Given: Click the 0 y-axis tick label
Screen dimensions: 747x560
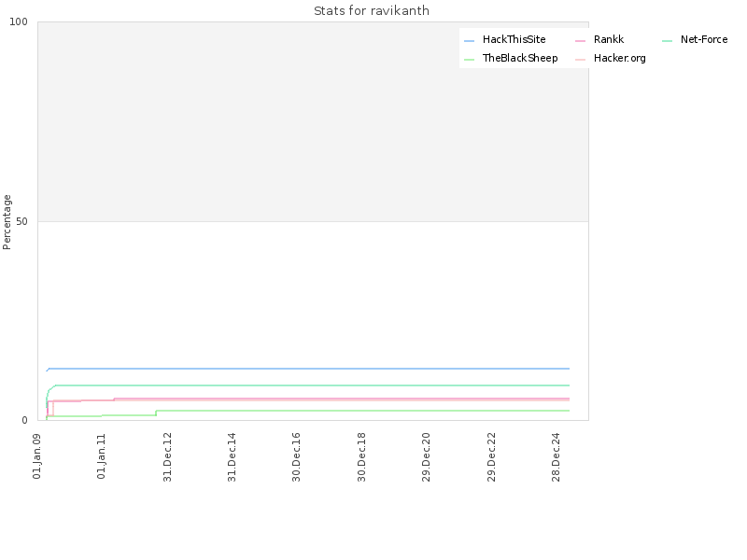Looking at the screenshot, I should (x=25, y=421).
